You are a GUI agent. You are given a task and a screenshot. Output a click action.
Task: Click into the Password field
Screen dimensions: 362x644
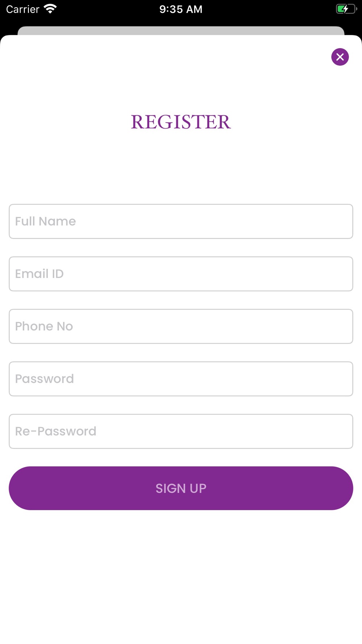181,379
